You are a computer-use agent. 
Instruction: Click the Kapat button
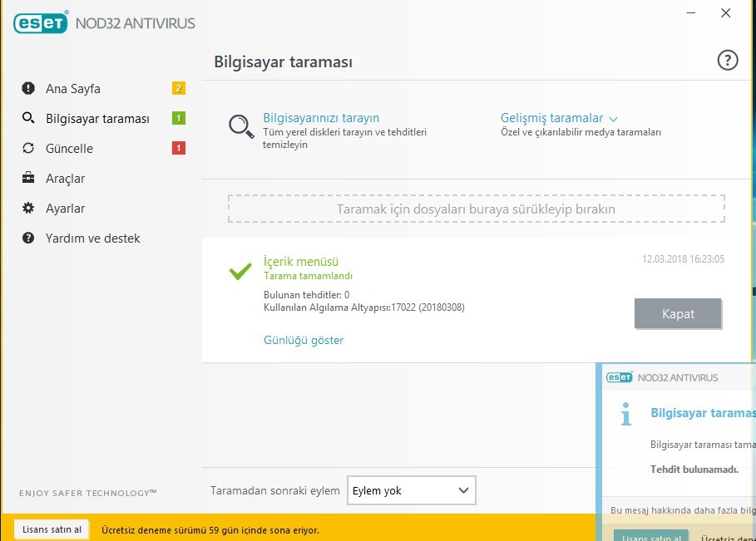[678, 313]
